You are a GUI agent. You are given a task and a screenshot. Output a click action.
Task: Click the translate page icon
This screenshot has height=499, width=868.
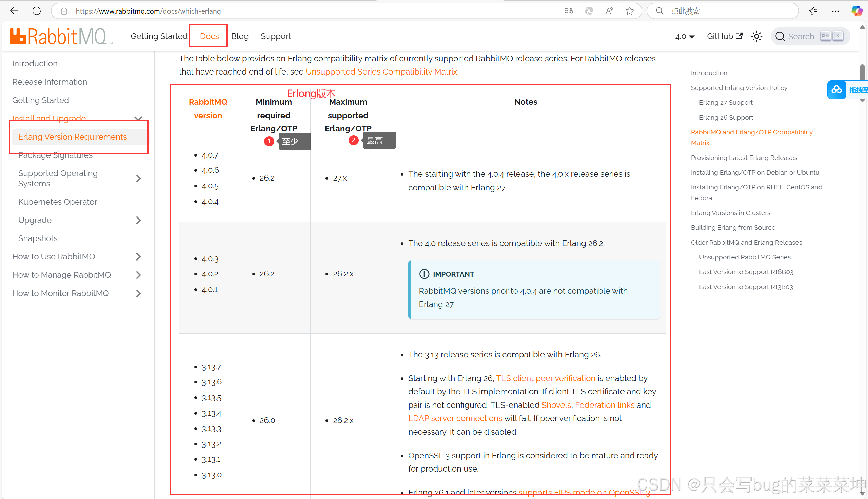click(568, 11)
